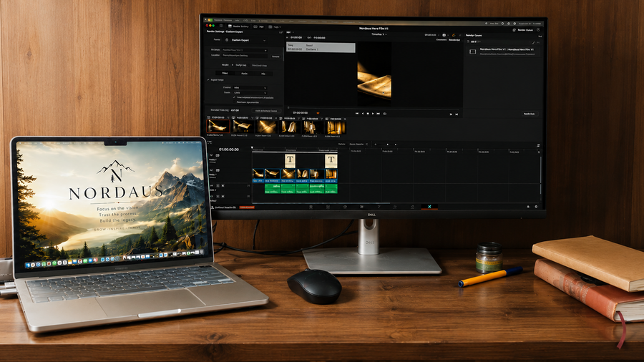This screenshot has height=362, width=644.
Task: Set mark in point icon under viewer
Action: point(451,114)
